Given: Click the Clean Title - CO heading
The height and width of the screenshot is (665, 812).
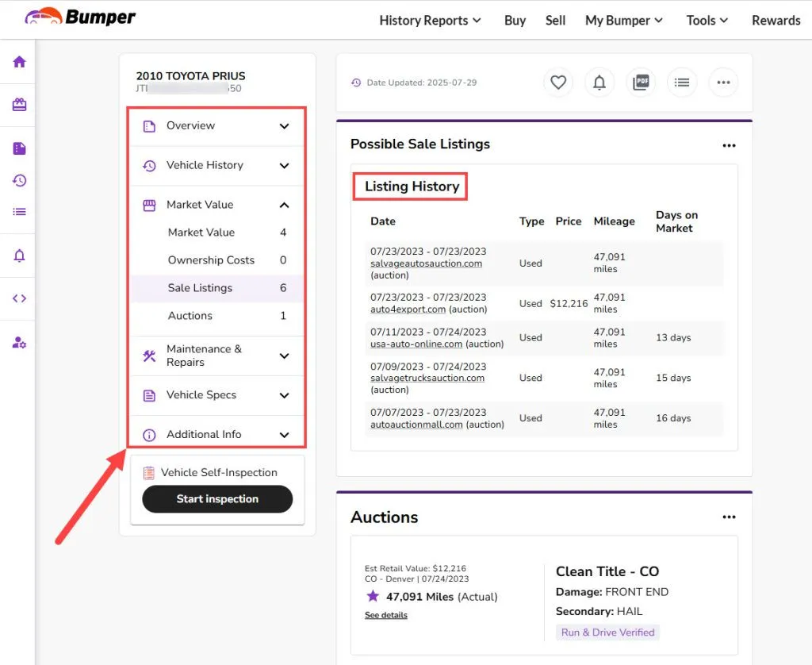Looking at the screenshot, I should [607, 571].
